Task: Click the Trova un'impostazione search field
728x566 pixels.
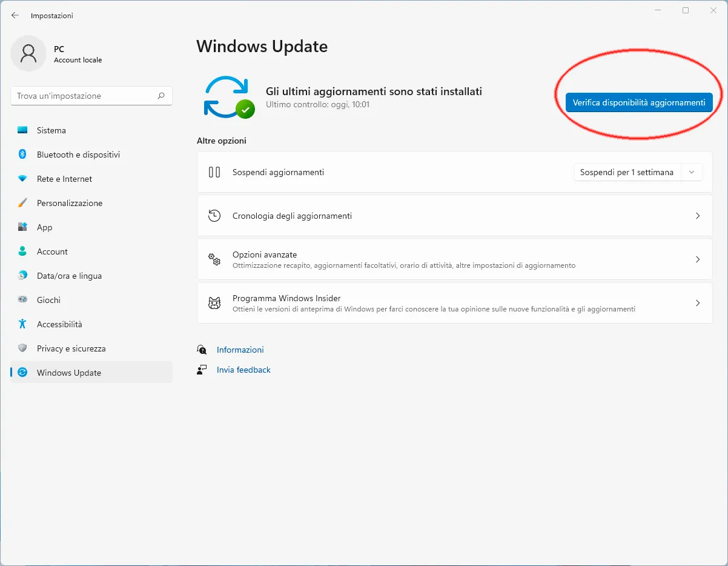Action: pos(91,95)
